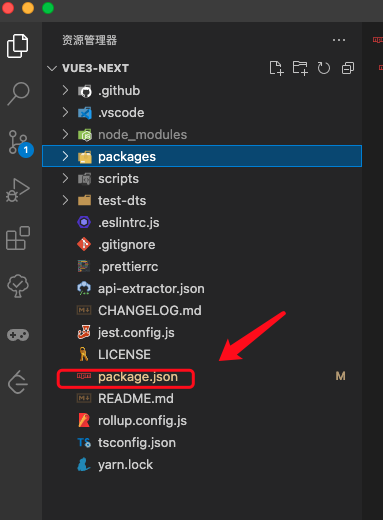Open the .prettierrc file
The width and height of the screenshot is (383, 520).
pos(128,267)
